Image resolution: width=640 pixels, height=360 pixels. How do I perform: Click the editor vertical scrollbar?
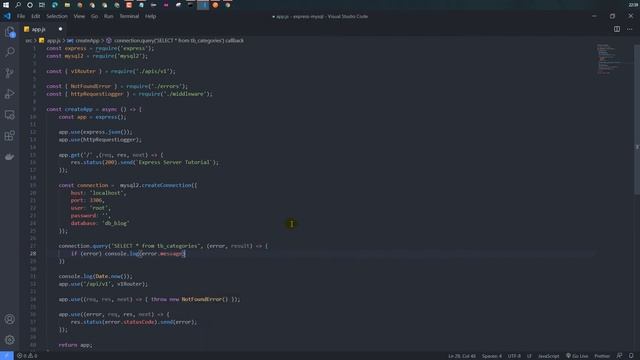(x=637, y=119)
